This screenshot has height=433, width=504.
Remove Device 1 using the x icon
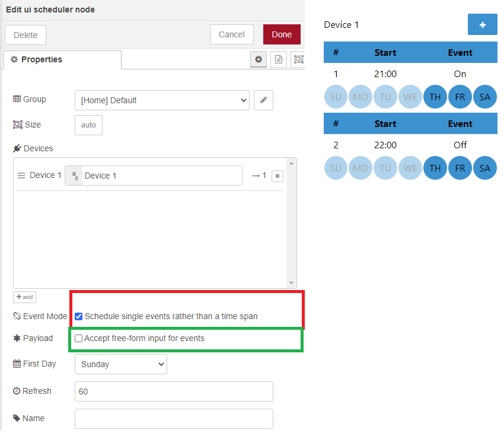[x=277, y=176]
